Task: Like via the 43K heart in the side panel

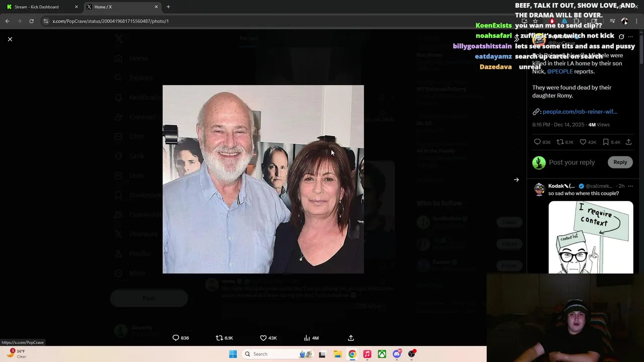Action: click(x=588, y=142)
